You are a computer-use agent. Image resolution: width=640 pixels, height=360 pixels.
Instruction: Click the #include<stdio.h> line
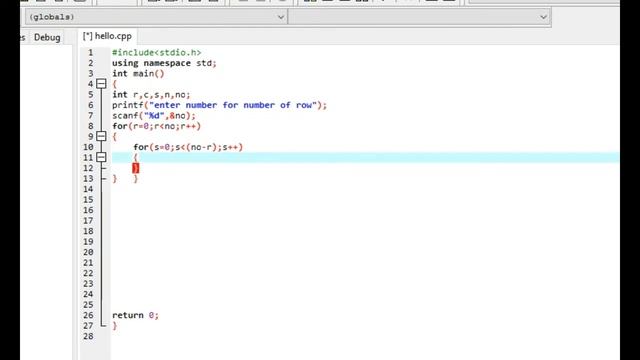pos(157,53)
